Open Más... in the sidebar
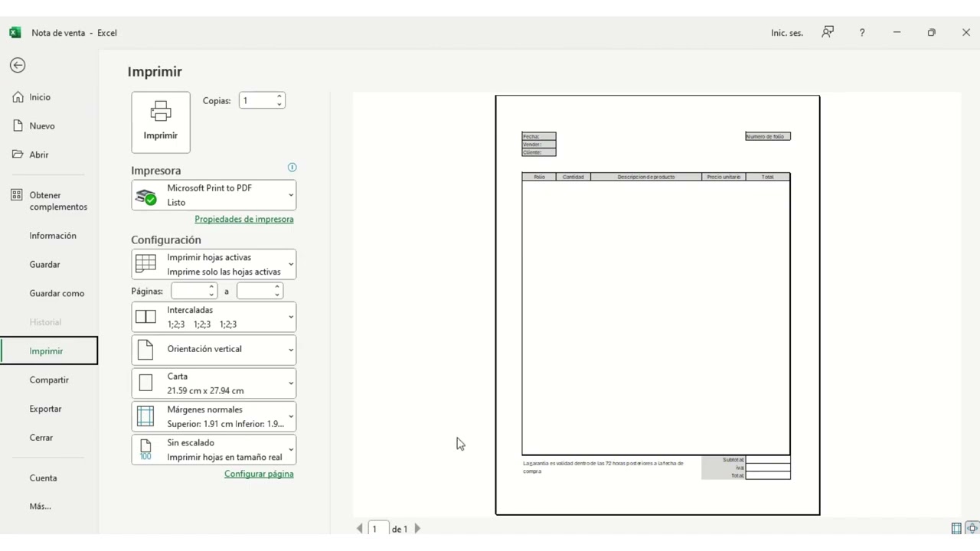The height and width of the screenshot is (551, 980). point(49,506)
